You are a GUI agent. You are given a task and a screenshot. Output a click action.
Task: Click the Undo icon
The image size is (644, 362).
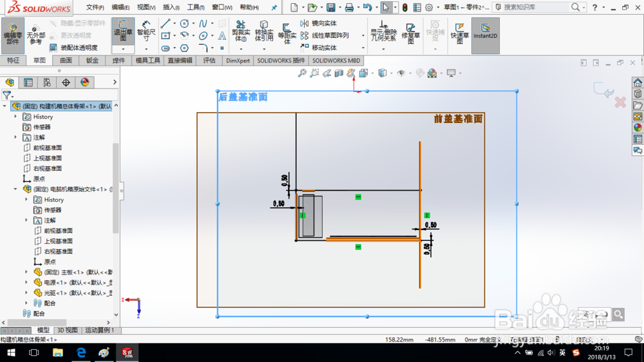[367, 7]
